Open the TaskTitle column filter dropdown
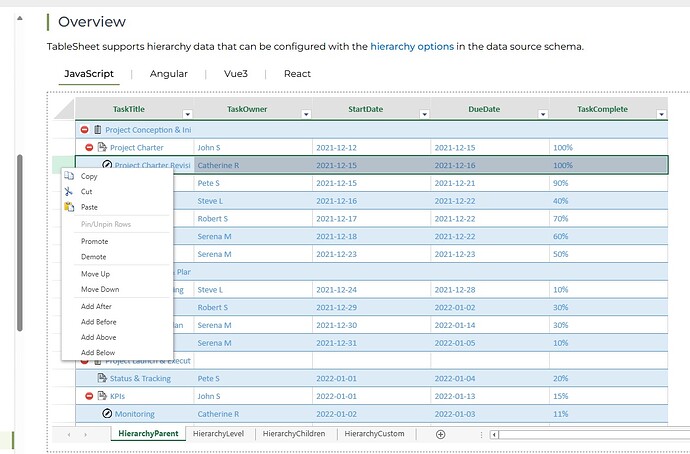The height and width of the screenshot is (454, 690). [x=187, y=114]
